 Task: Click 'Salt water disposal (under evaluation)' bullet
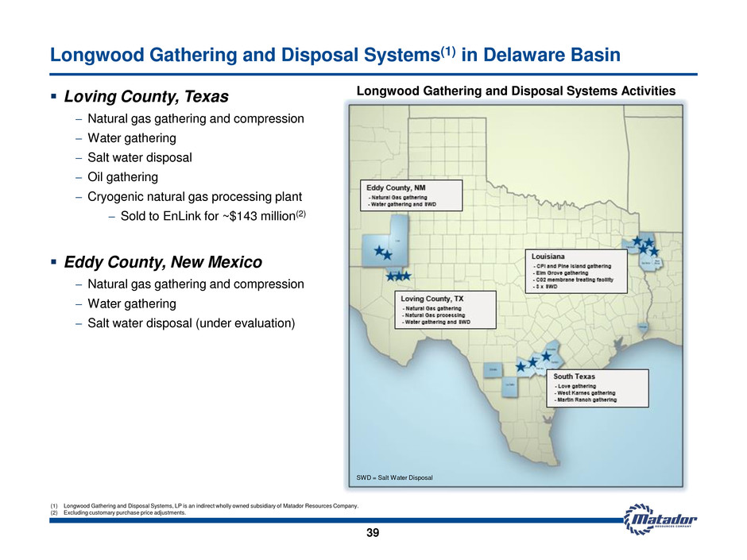[191, 323]
